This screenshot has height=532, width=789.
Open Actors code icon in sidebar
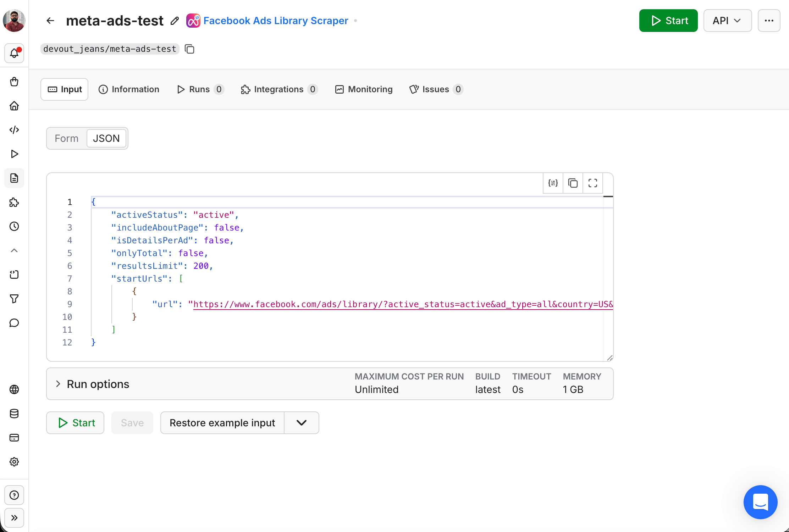pyautogui.click(x=14, y=130)
